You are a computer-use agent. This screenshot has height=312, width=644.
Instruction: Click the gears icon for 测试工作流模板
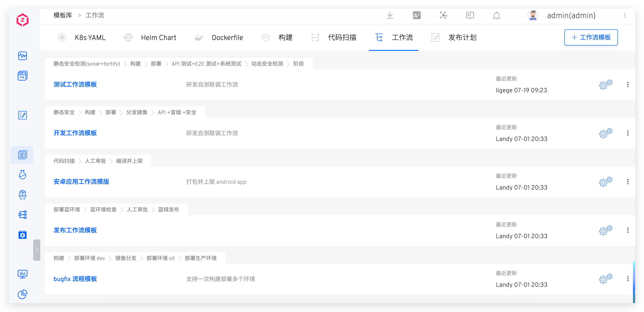coord(605,85)
